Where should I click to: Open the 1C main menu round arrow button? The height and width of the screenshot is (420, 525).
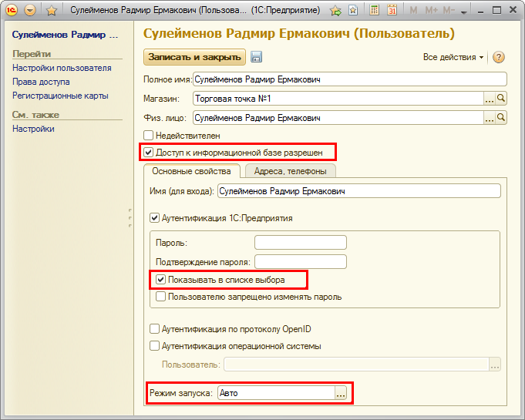point(30,11)
